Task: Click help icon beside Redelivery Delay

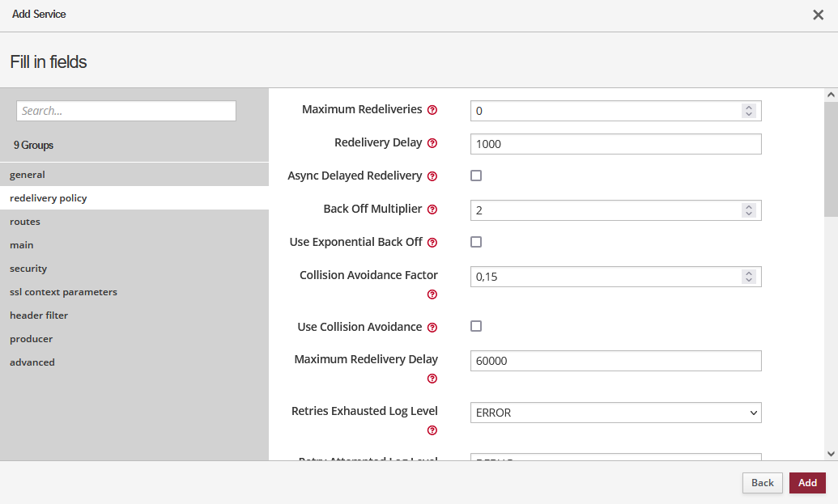Action: (x=432, y=143)
